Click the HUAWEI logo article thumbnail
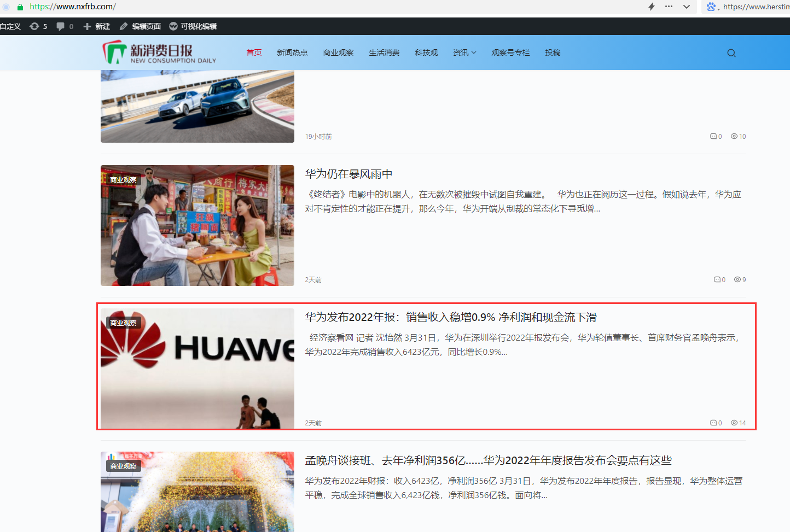This screenshot has height=532, width=790. pos(197,369)
